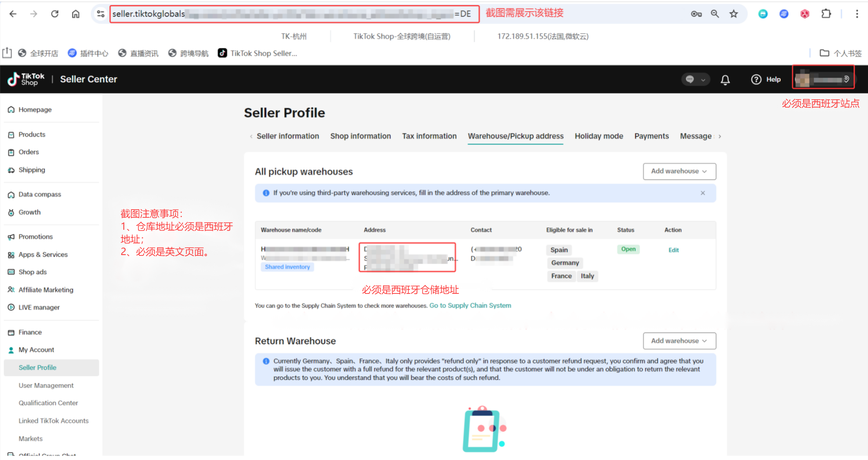Viewport: 868px width, 460px height.
Task: Click the Shared inventory tag
Action: click(x=287, y=267)
